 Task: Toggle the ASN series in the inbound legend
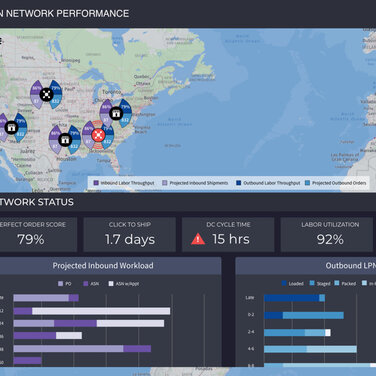[91, 284]
